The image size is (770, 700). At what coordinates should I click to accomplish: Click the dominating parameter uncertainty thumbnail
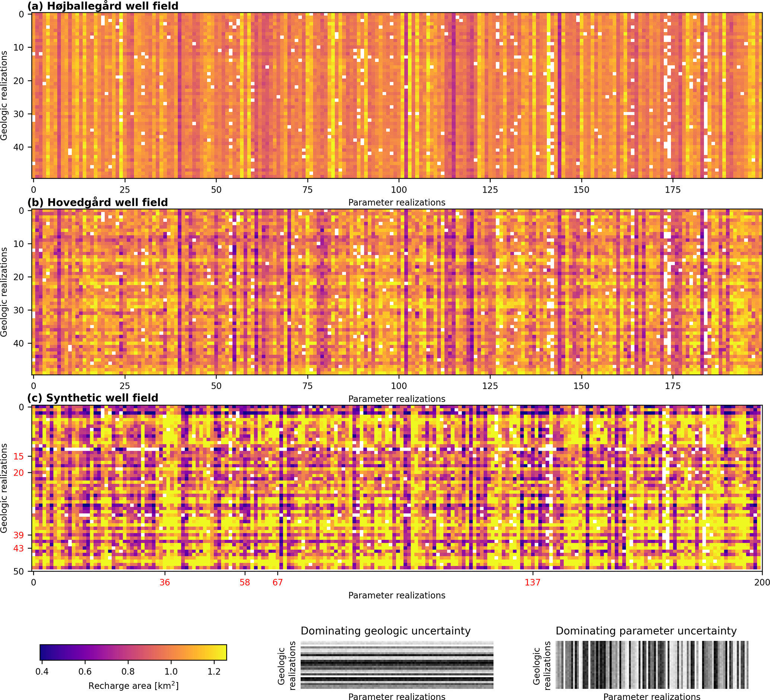tap(652, 665)
